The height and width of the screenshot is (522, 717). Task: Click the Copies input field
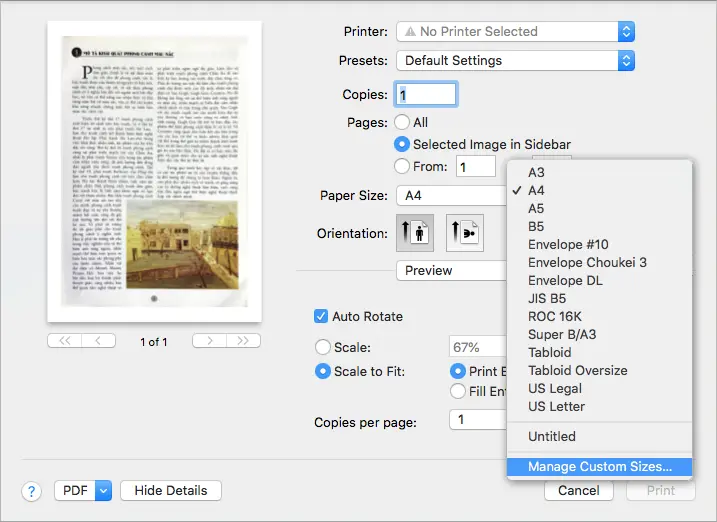pyautogui.click(x=427, y=95)
